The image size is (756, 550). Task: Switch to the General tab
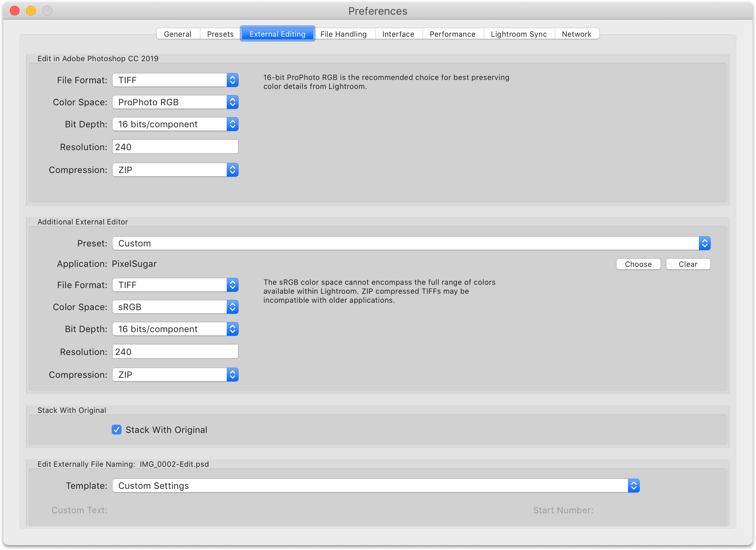coord(177,34)
